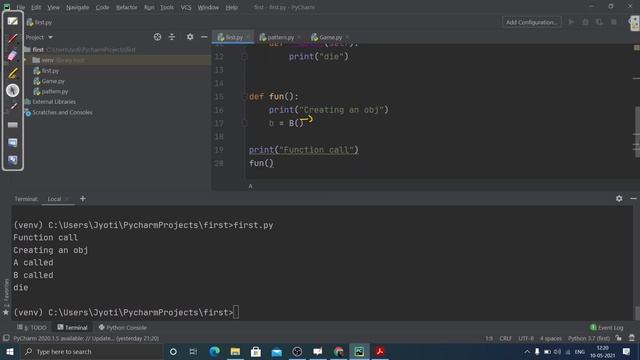Expand the venv folder in project tree
Screen dimensions: 640x360
(25, 60)
